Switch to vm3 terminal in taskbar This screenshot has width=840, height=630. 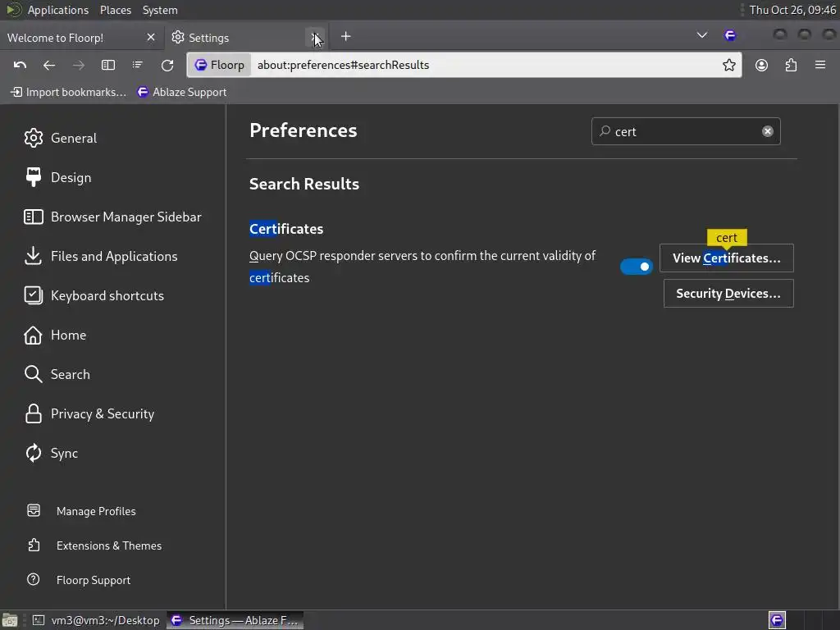96,620
